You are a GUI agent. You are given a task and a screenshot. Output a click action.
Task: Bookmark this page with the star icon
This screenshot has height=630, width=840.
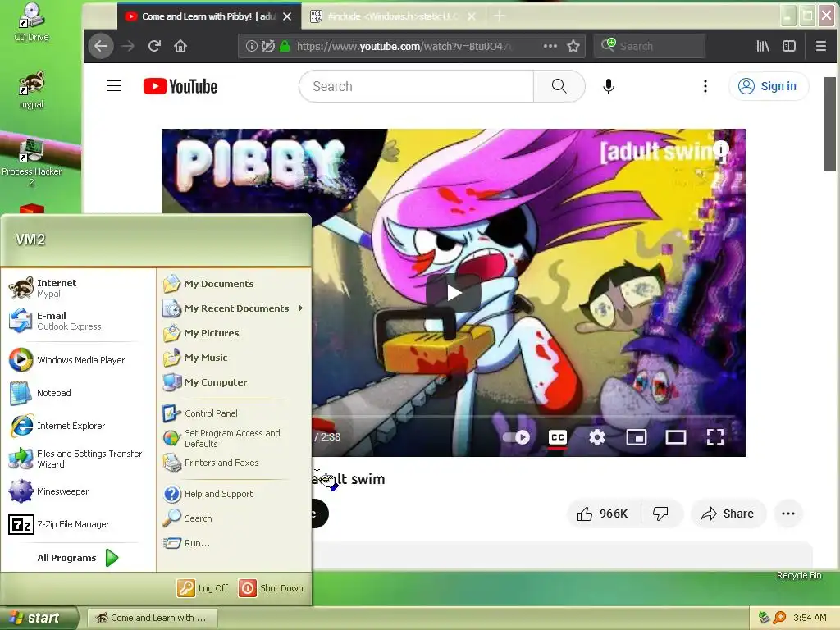573,46
